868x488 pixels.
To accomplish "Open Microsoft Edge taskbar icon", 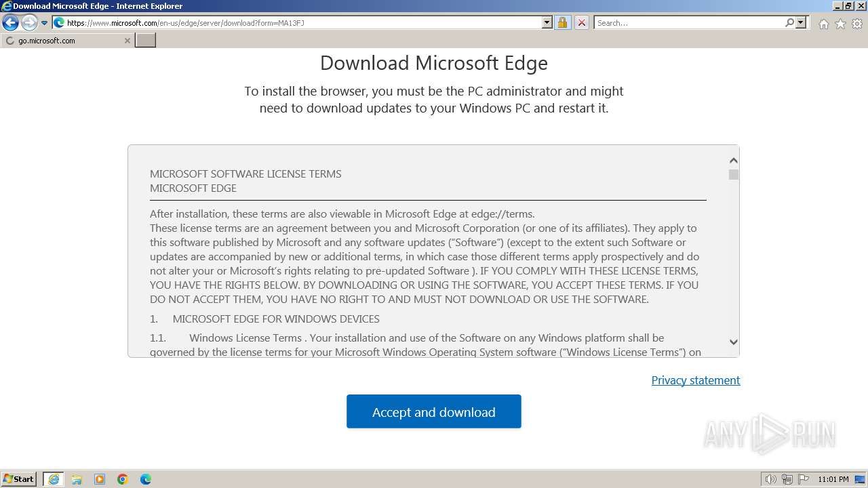I will pos(146,479).
